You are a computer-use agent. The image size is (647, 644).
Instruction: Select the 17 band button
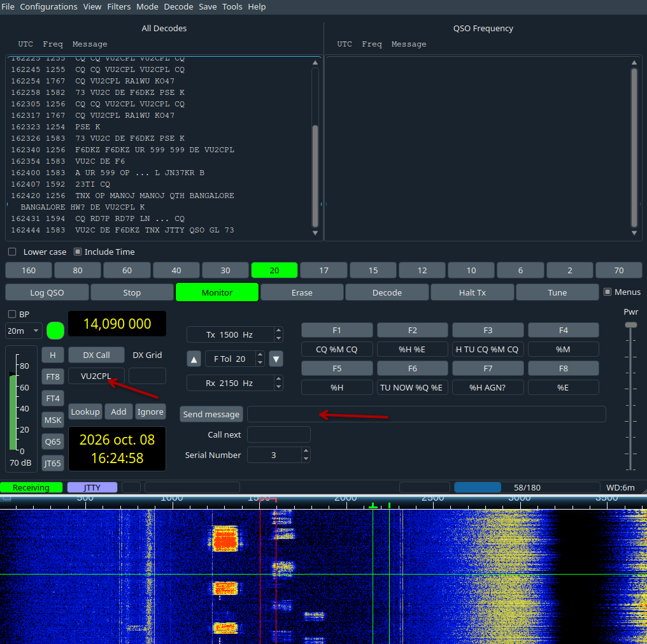[323, 270]
